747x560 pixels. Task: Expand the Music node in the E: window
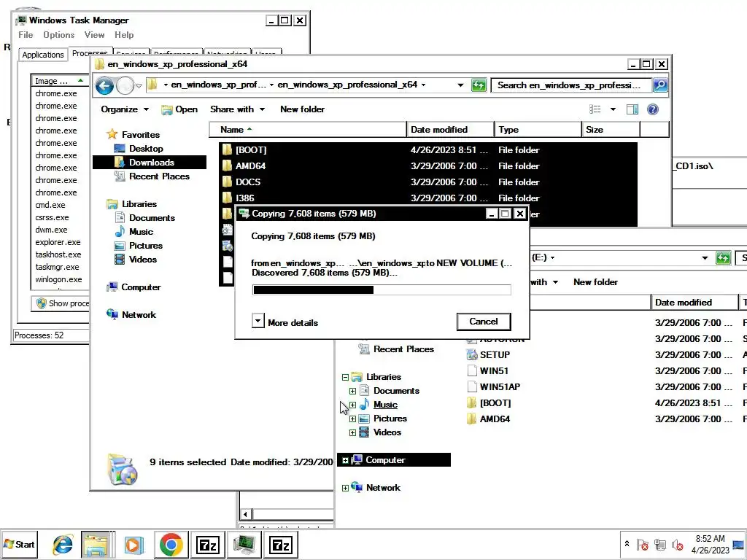click(352, 405)
